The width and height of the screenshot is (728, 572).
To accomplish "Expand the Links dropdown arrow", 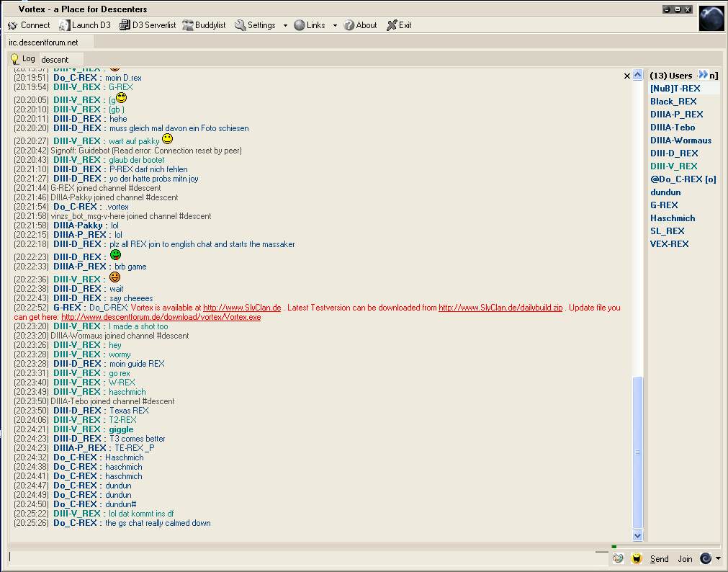I will 335,25.
